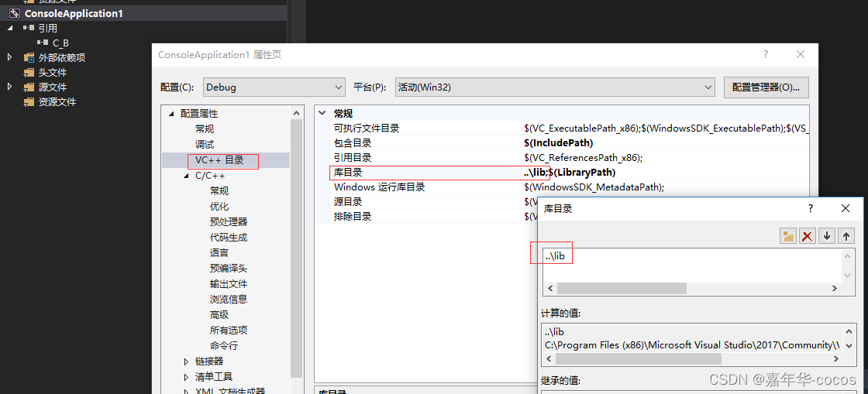Select 预编译头 under C/C++
Image resolution: width=868 pixels, height=394 pixels.
(x=228, y=269)
